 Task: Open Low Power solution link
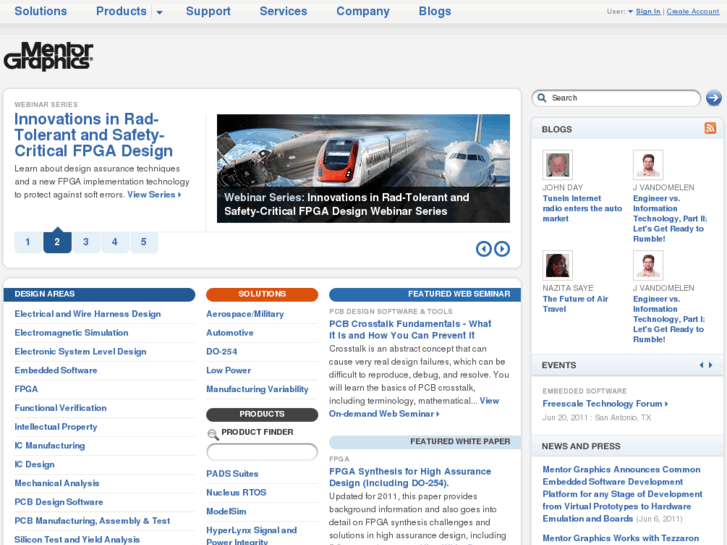(229, 370)
